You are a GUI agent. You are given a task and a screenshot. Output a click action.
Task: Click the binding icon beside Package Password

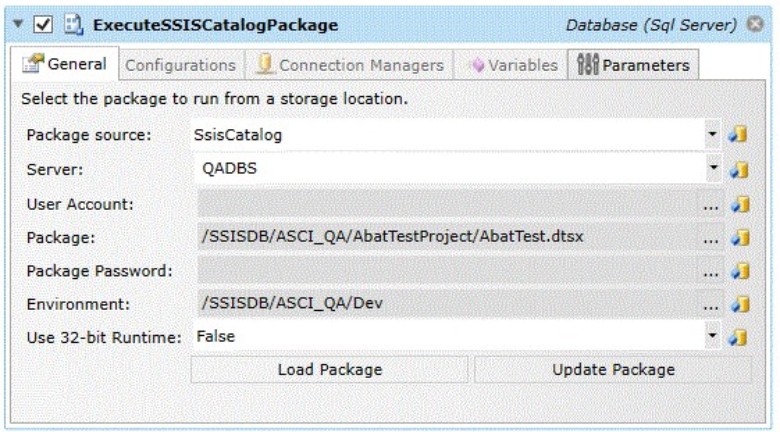[x=740, y=271]
